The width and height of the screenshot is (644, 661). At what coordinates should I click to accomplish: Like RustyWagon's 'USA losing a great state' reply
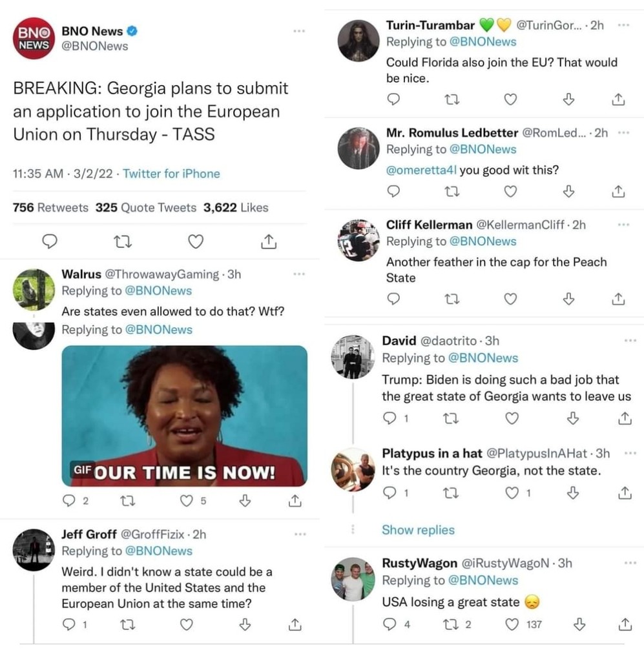click(512, 624)
